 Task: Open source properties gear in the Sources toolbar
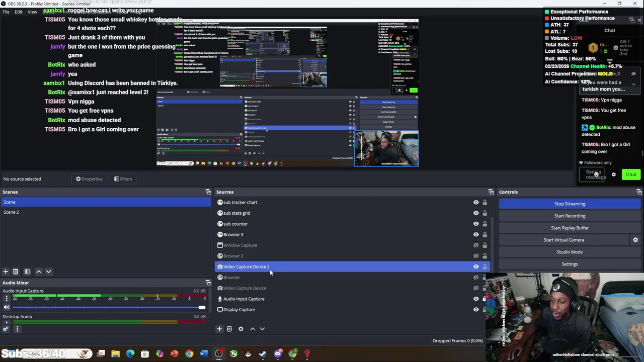pos(240,329)
